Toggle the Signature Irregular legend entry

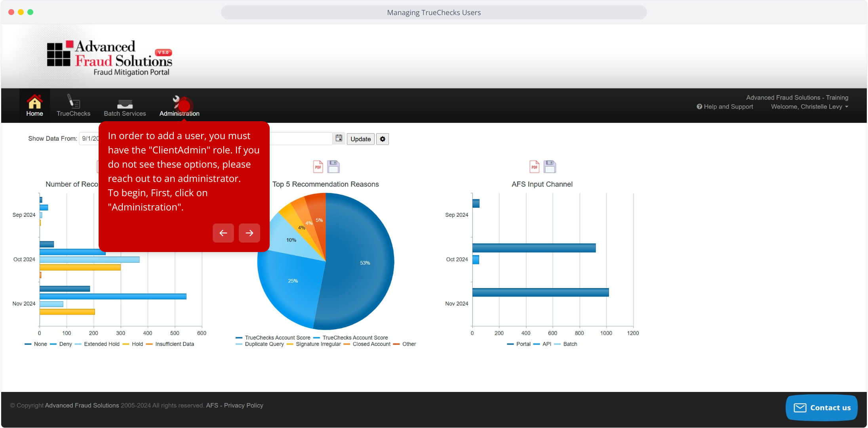coord(314,344)
